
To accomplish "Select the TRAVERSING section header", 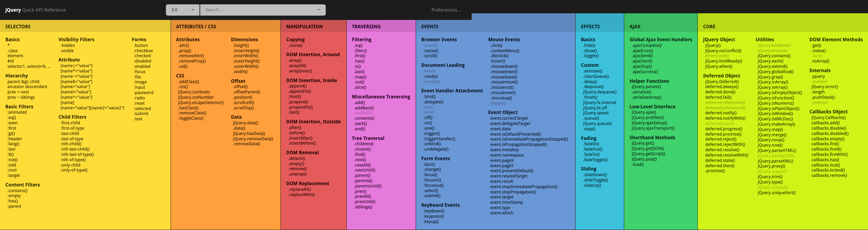I will pos(366,27).
